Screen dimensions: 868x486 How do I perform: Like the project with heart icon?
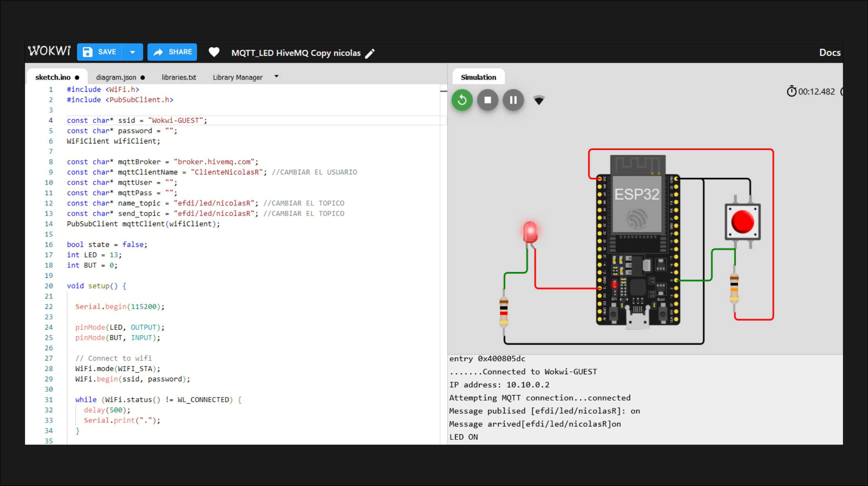[214, 52]
